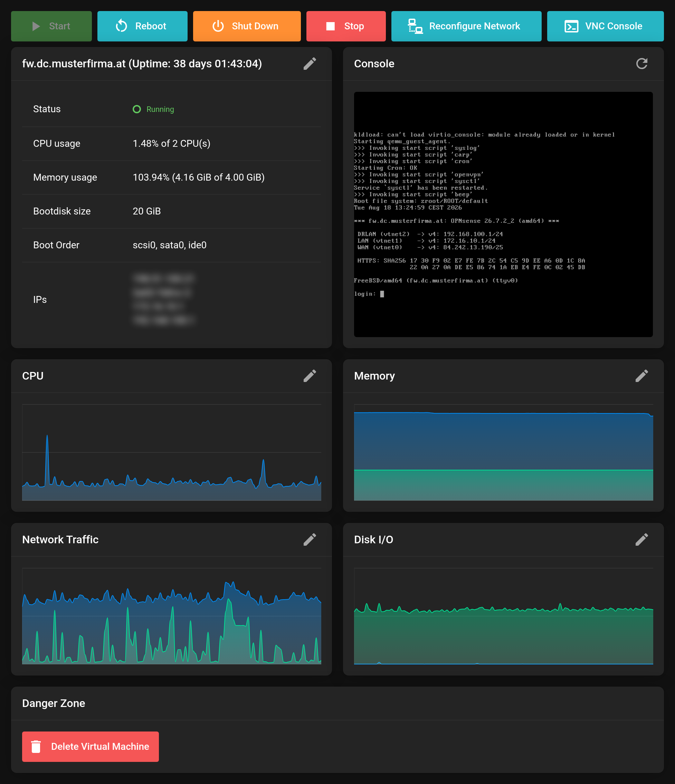Select the Running status text
The image size is (675, 784).
[x=160, y=109]
